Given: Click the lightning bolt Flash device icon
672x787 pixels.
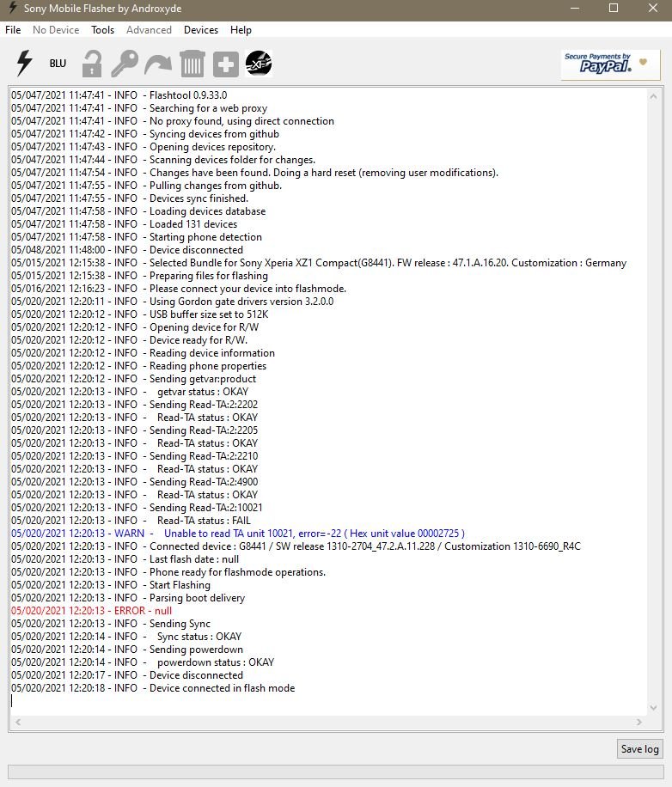Looking at the screenshot, I should coord(25,64).
